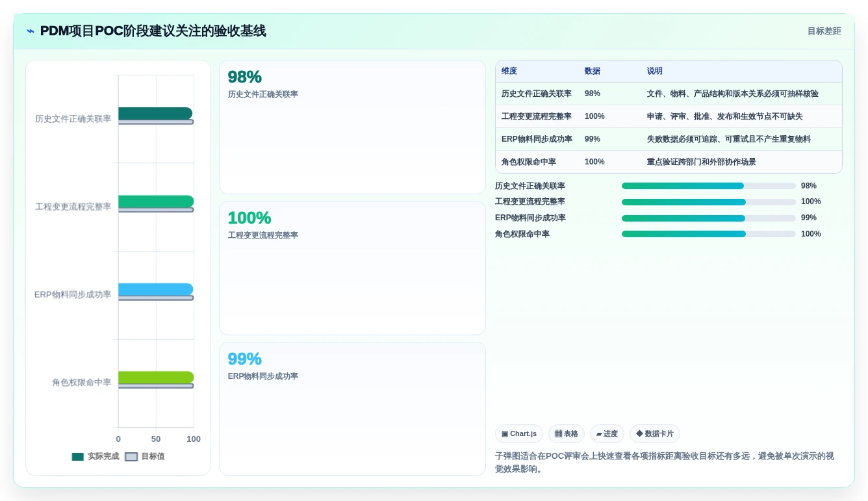Viewport: 868px width, 501px height.
Task: Toggle the 实际完成 legend swatch
Action: pos(78,457)
